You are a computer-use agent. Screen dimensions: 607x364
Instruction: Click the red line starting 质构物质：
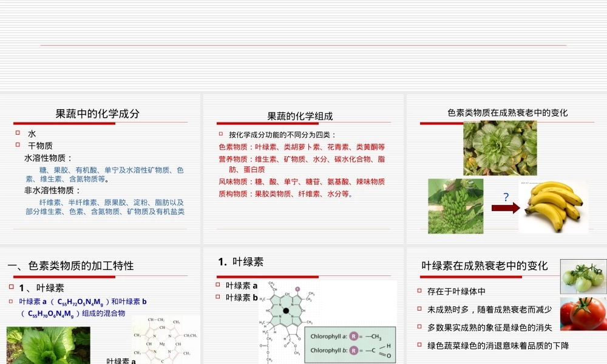(x=286, y=194)
